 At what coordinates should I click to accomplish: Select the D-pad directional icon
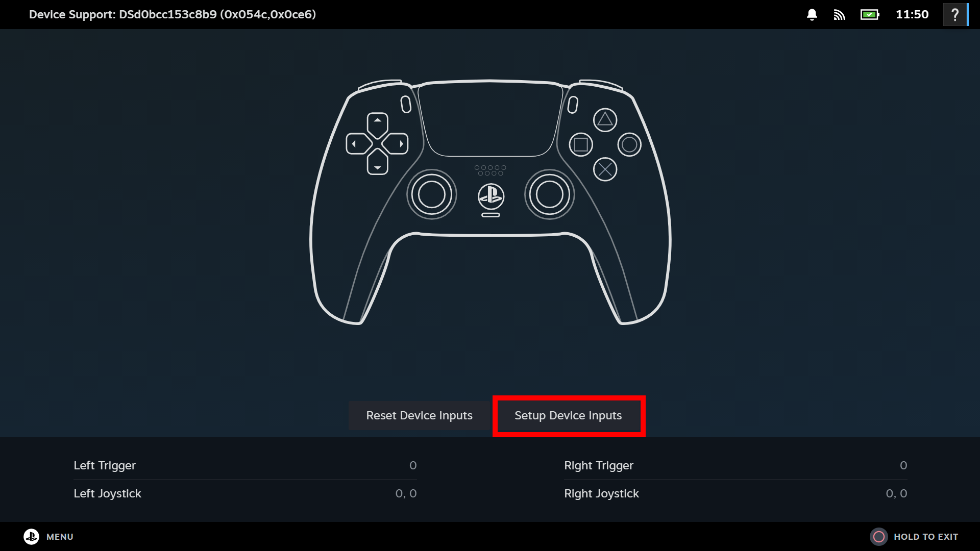click(x=378, y=143)
